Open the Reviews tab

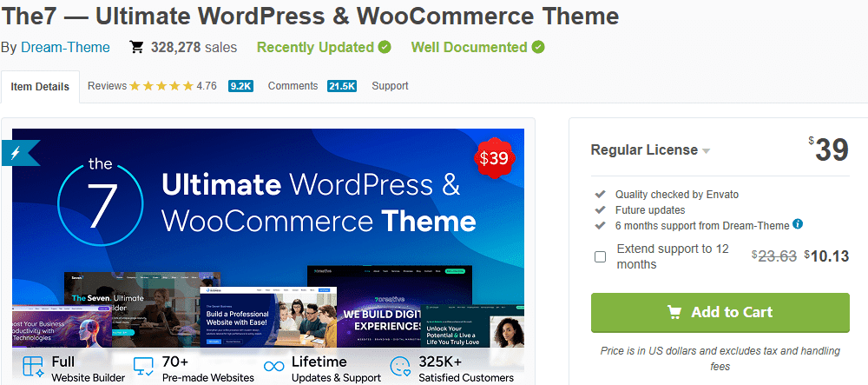(x=108, y=86)
